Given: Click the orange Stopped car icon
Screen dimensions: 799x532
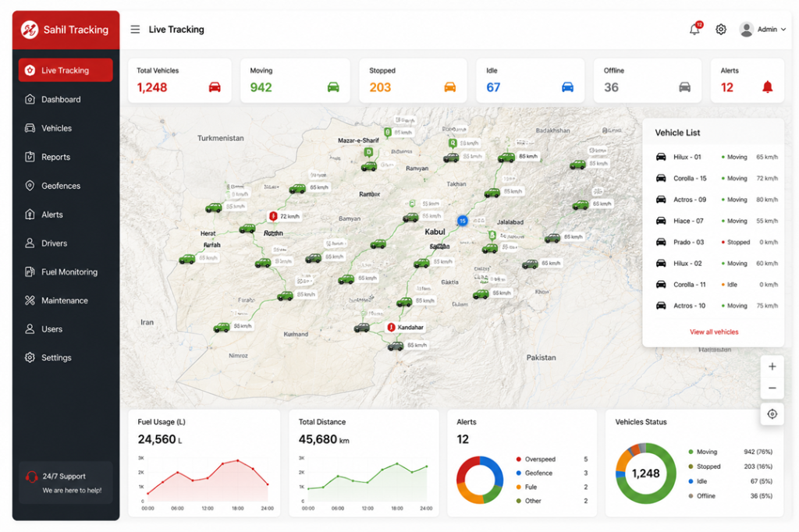Looking at the screenshot, I should (x=450, y=87).
